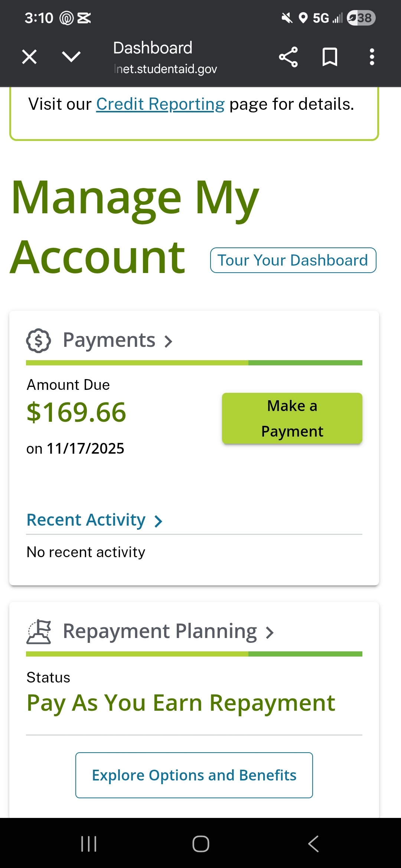Close the browser tab with X
The width and height of the screenshot is (401, 868).
pos(29,57)
